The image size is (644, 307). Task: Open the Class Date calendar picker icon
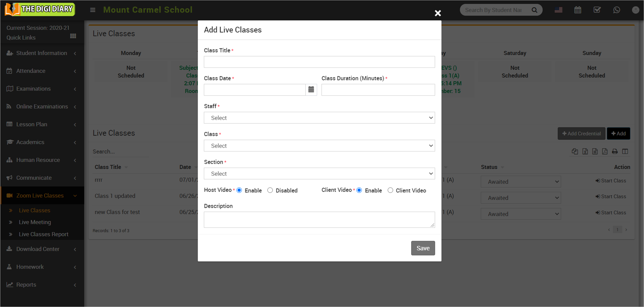[x=311, y=89]
